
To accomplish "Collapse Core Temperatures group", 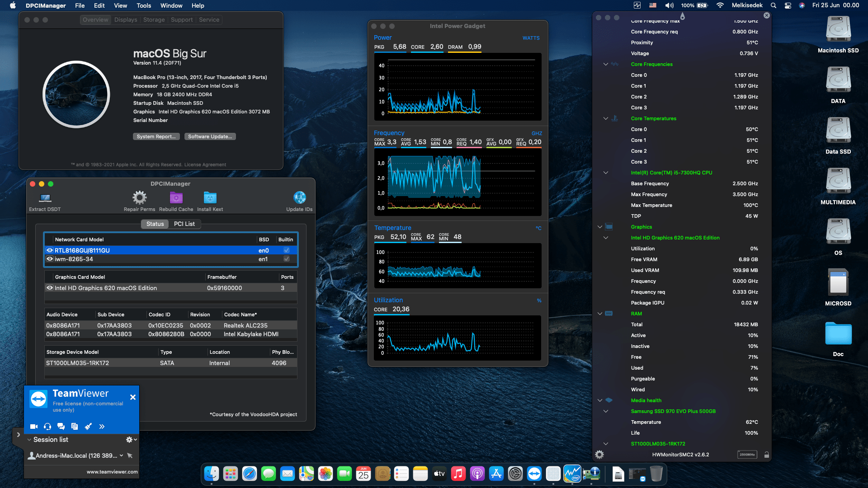I will 606,118.
